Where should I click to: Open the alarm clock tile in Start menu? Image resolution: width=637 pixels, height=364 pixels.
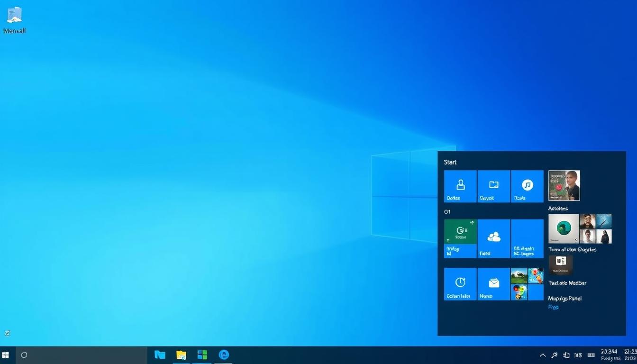(x=459, y=283)
